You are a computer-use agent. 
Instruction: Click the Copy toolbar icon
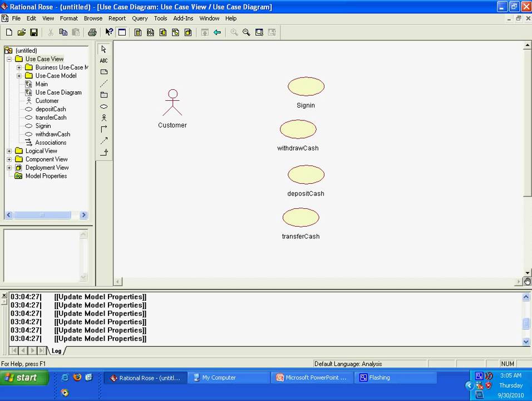click(x=63, y=32)
